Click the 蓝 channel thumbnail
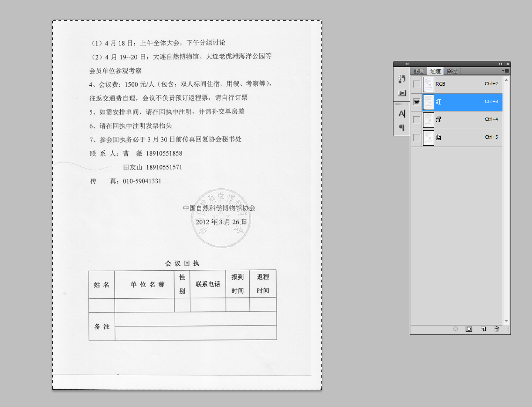Viewport: 532px width, 407px height. 429,138
